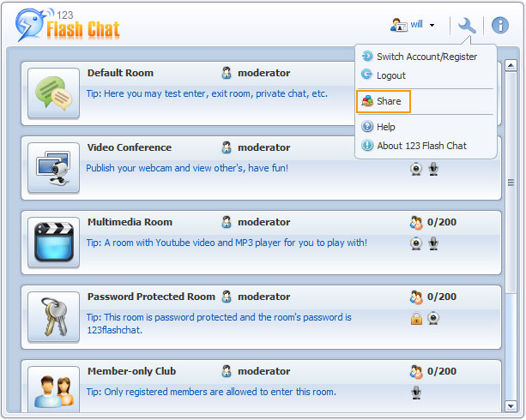526x420 pixels.
Task: Select Logout in the menu
Action: [x=384, y=75]
